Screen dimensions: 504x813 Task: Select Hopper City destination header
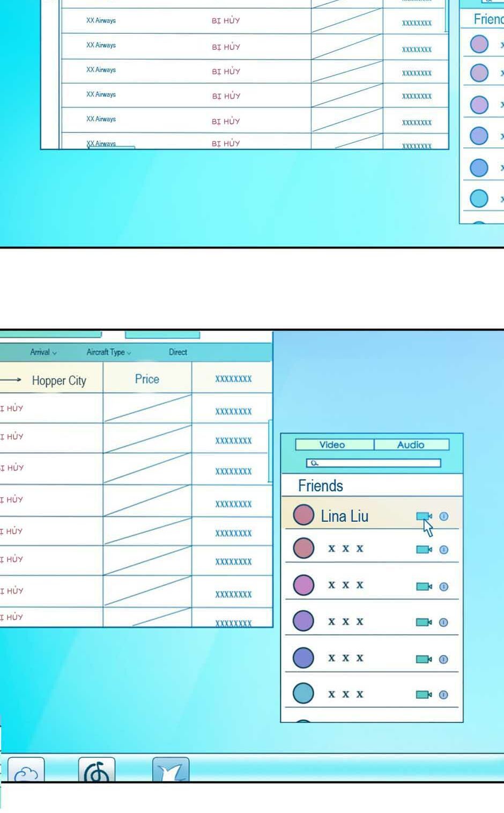59,380
